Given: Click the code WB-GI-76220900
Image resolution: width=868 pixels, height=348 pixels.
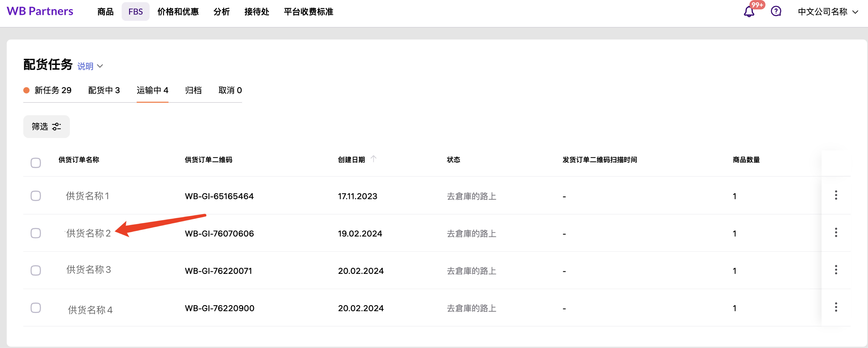Looking at the screenshot, I should click(220, 308).
